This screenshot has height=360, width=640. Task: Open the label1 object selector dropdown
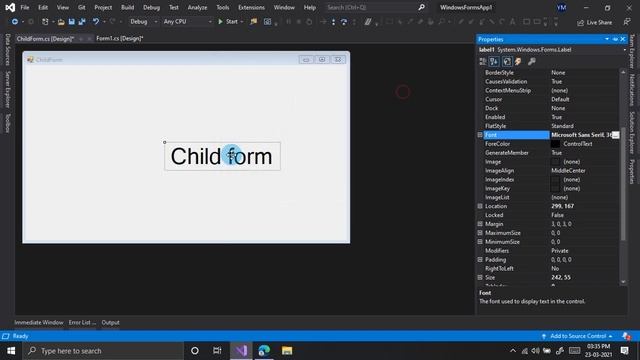point(624,50)
